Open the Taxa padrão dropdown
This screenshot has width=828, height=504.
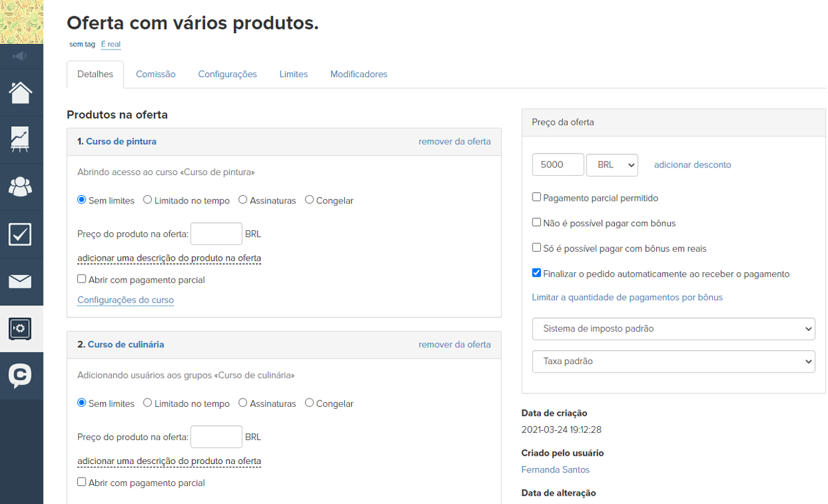673,361
